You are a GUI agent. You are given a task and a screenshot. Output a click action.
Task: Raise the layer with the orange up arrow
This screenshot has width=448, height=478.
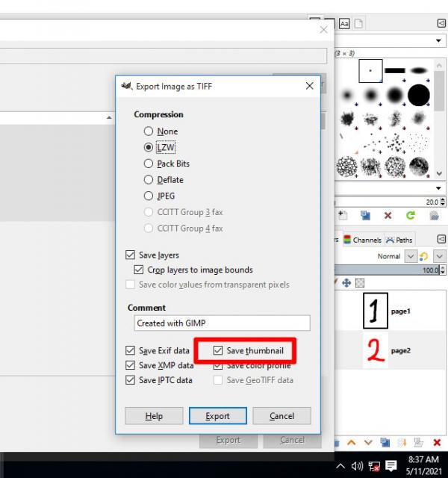(x=352, y=442)
